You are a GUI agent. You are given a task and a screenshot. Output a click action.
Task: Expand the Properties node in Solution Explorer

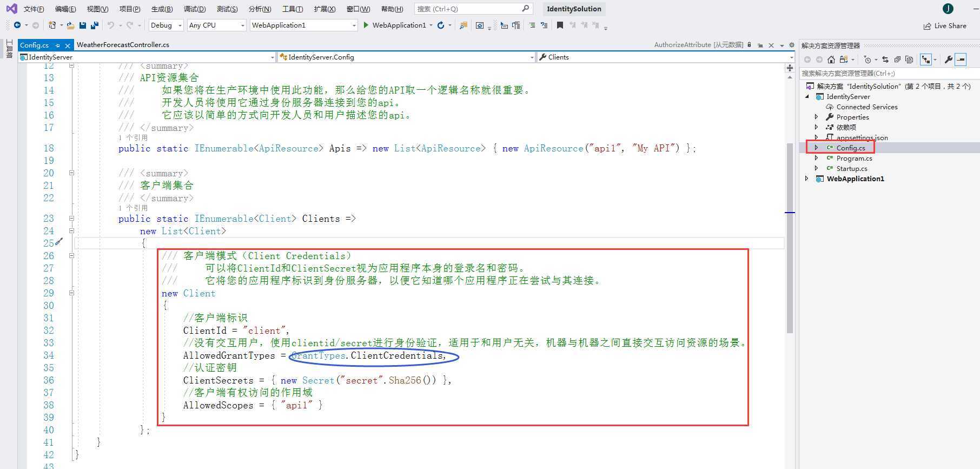click(x=817, y=117)
